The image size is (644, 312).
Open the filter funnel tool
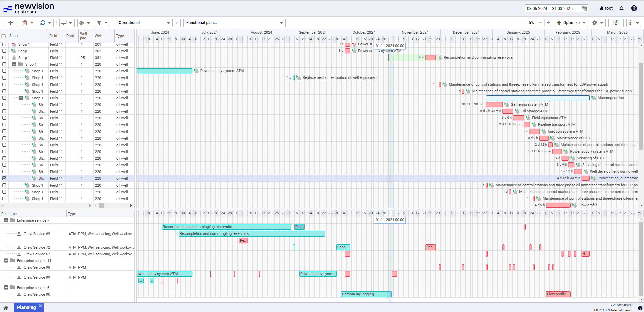[x=99, y=23]
